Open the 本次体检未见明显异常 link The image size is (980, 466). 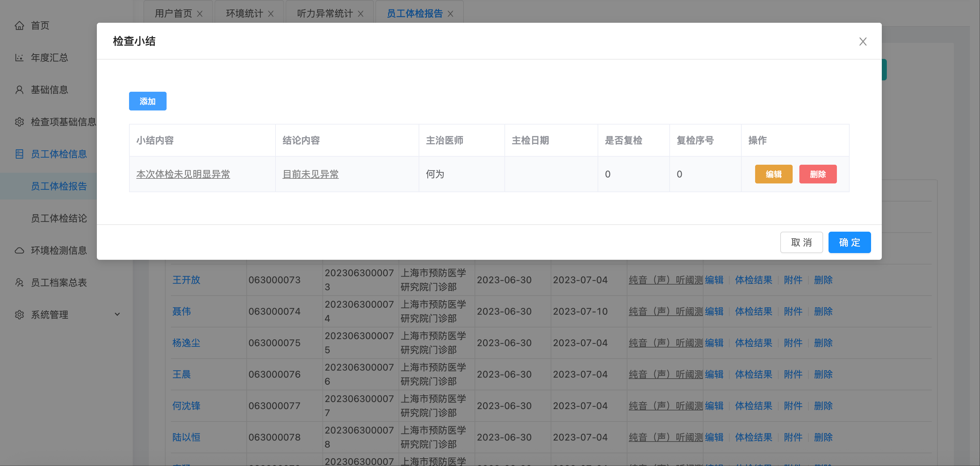[x=183, y=174]
